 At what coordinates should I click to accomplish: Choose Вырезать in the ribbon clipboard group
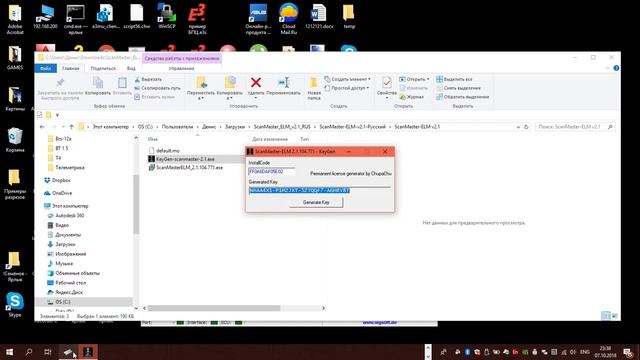click(148, 79)
